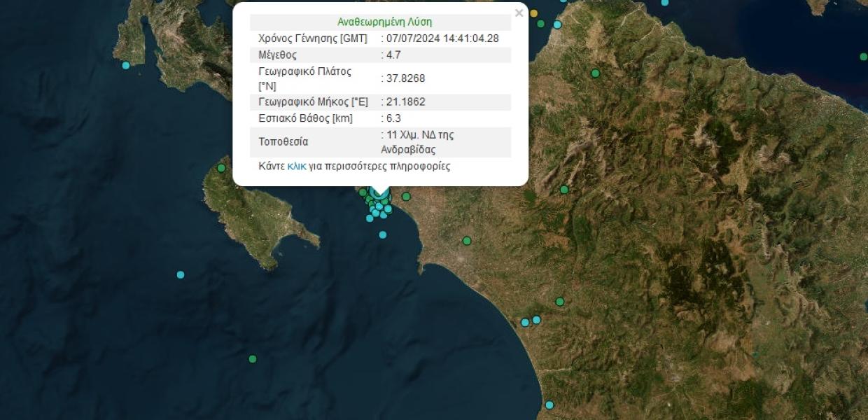Select the cyan marker on the bottom coastline
Screen dimensions: 868x420
pyautogui.click(x=549, y=405)
